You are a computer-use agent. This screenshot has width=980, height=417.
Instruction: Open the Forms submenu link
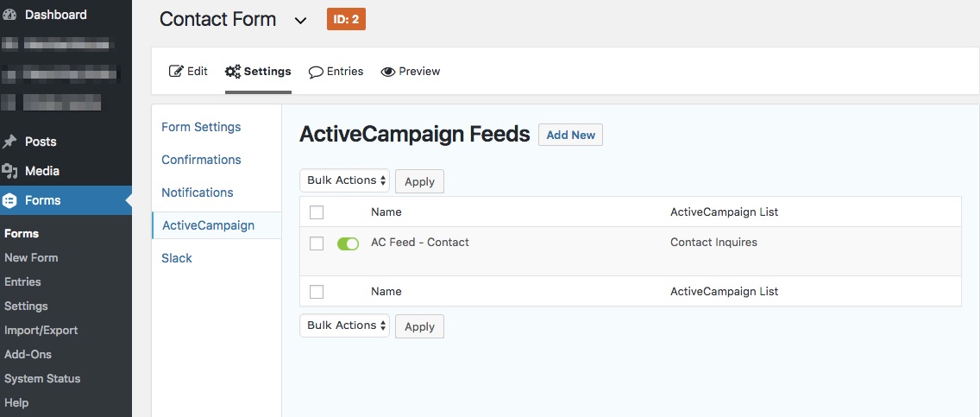click(x=22, y=233)
